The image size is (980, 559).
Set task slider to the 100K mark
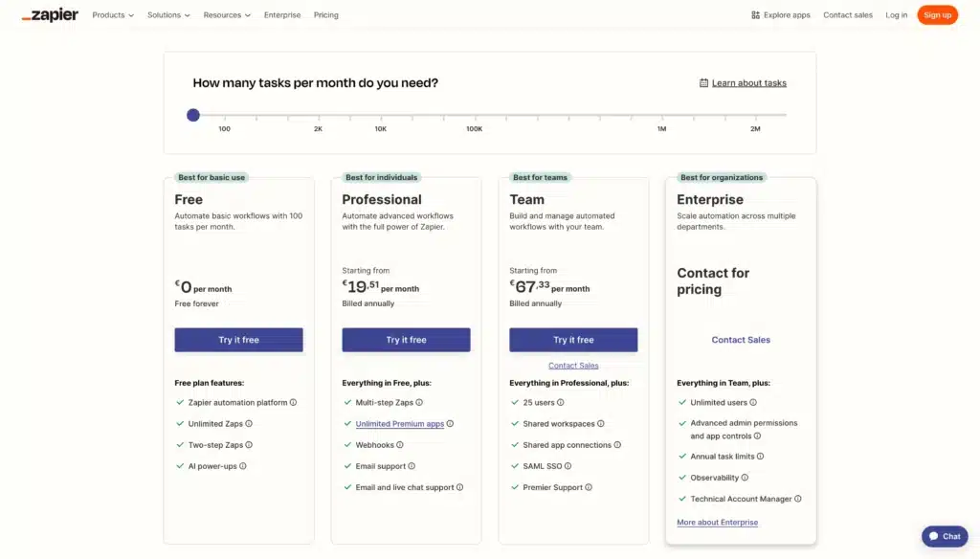pyautogui.click(x=475, y=116)
